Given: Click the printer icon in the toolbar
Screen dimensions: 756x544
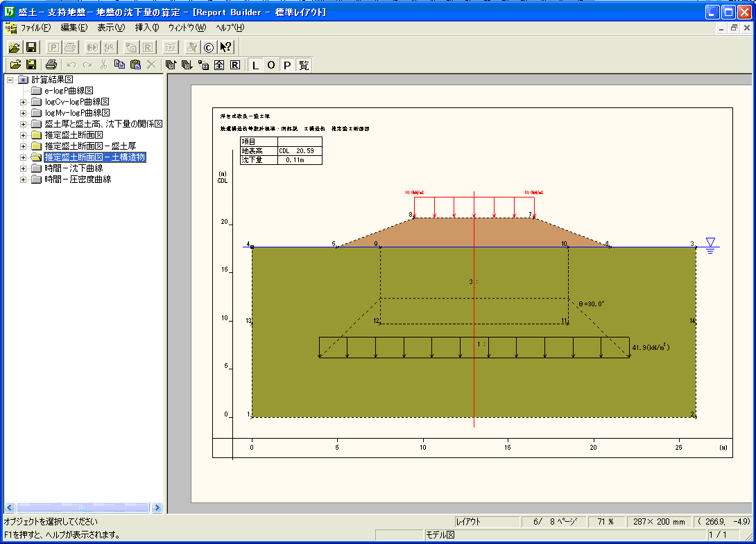Looking at the screenshot, I should (51, 65).
